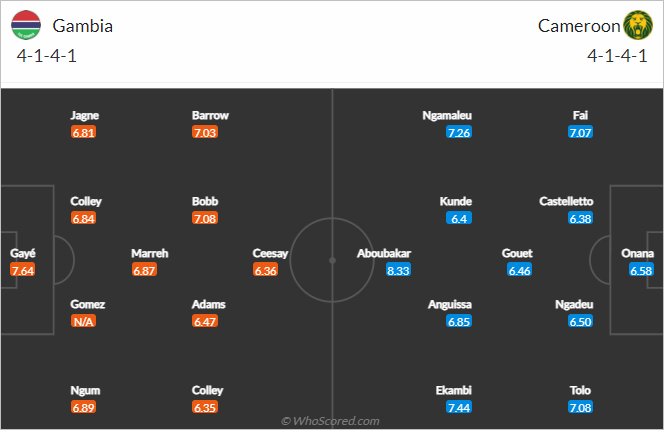Screen dimensions: 664x430
Task: Click the Gambia flag icon
Action: [x=26, y=25]
